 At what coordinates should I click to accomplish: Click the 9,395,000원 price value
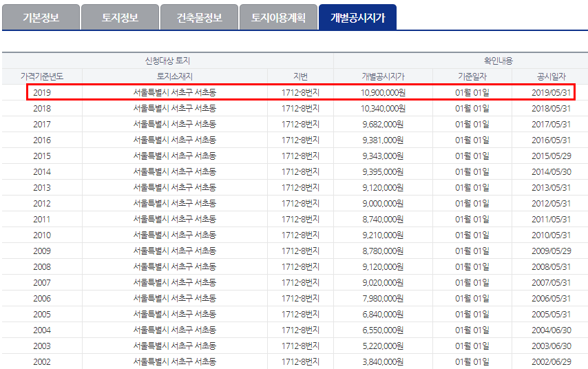click(383, 171)
